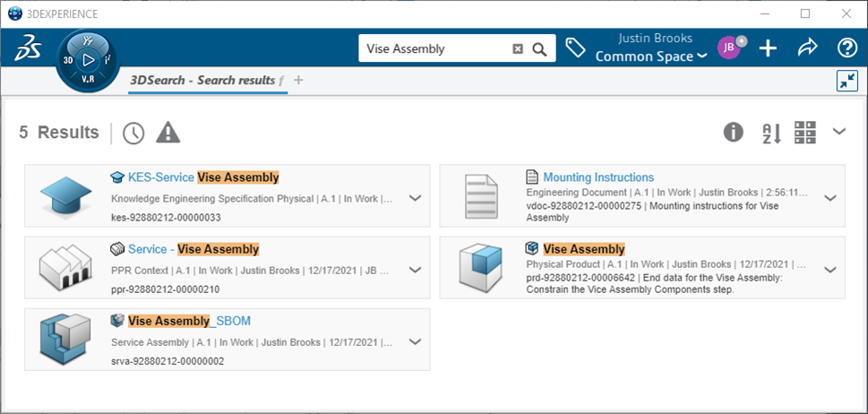Click the search magnifier icon
The height and width of the screenshot is (414, 868).
pyautogui.click(x=539, y=49)
